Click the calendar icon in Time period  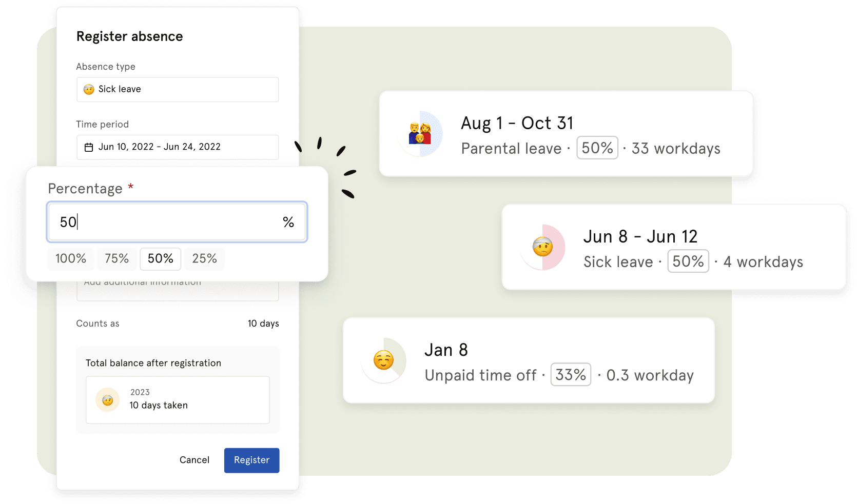89,147
